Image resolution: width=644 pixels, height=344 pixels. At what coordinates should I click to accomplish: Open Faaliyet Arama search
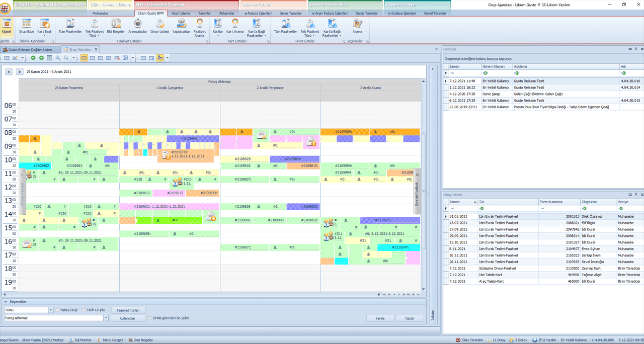[x=200, y=26]
